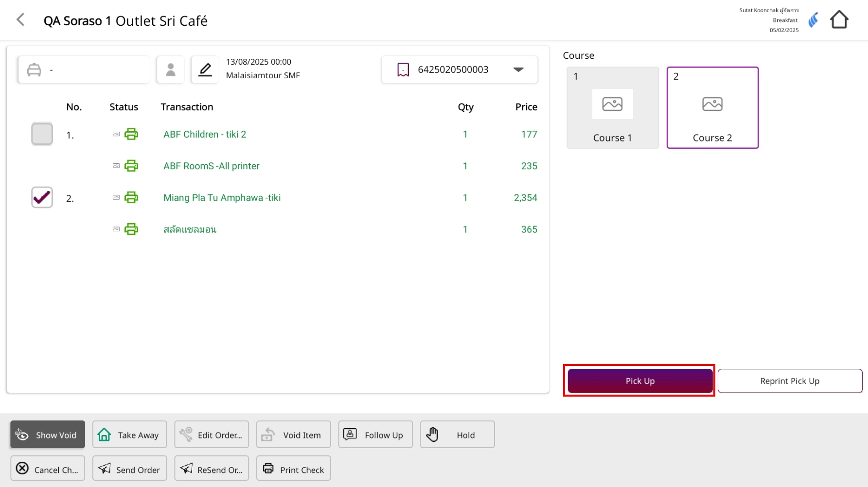Check the checkbox for order number 1
This screenshot has height=487, width=868.
pyautogui.click(x=42, y=134)
